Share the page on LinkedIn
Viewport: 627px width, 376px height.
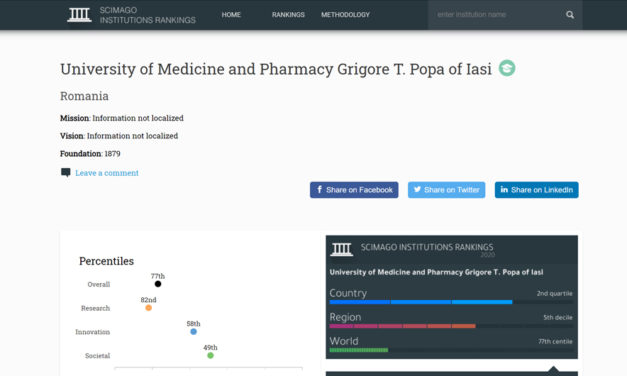pyautogui.click(x=536, y=190)
